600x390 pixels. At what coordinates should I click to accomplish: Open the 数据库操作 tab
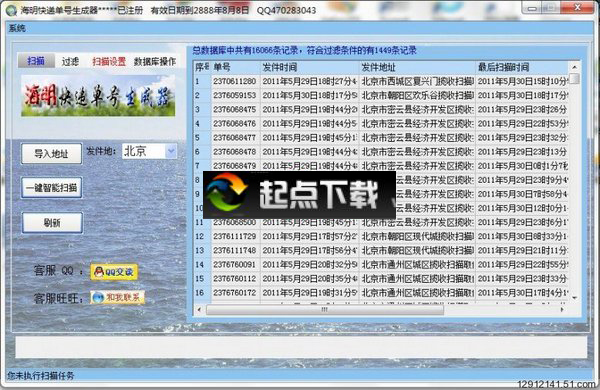pos(155,61)
